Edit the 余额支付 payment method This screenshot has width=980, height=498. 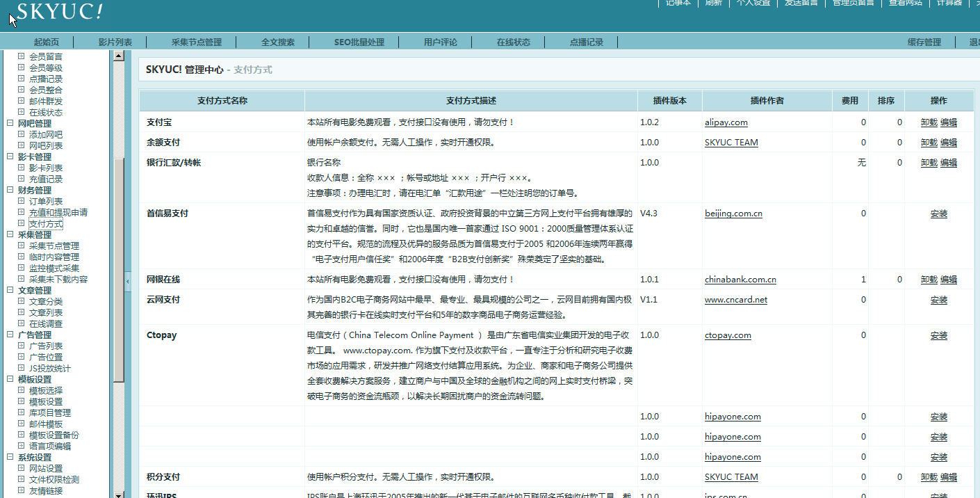coord(949,143)
